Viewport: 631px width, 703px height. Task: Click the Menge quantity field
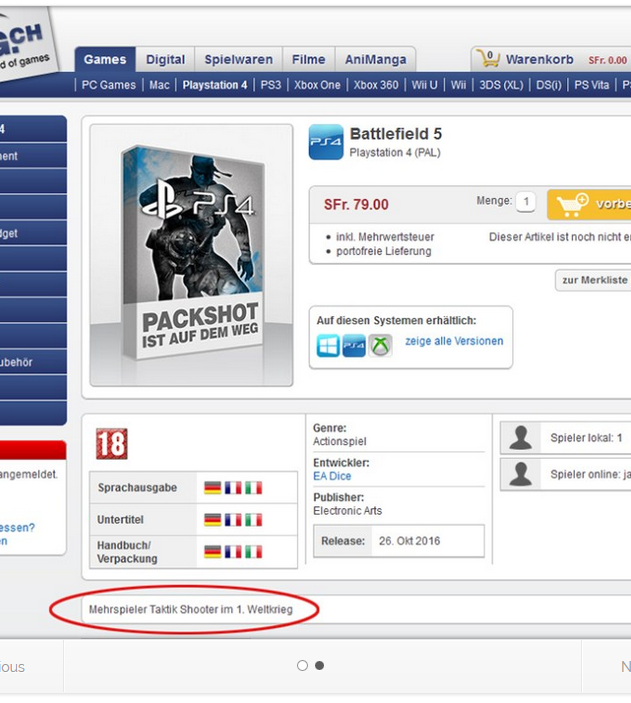point(526,202)
